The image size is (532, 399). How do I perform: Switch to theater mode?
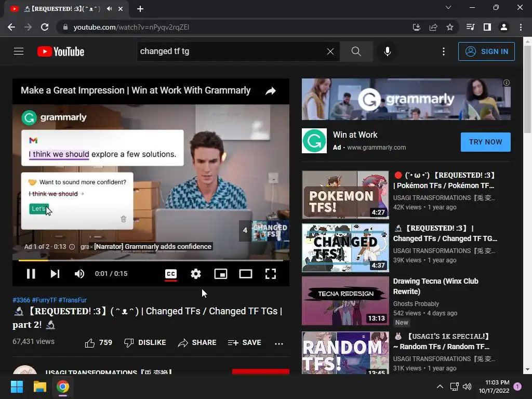(246, 274)
